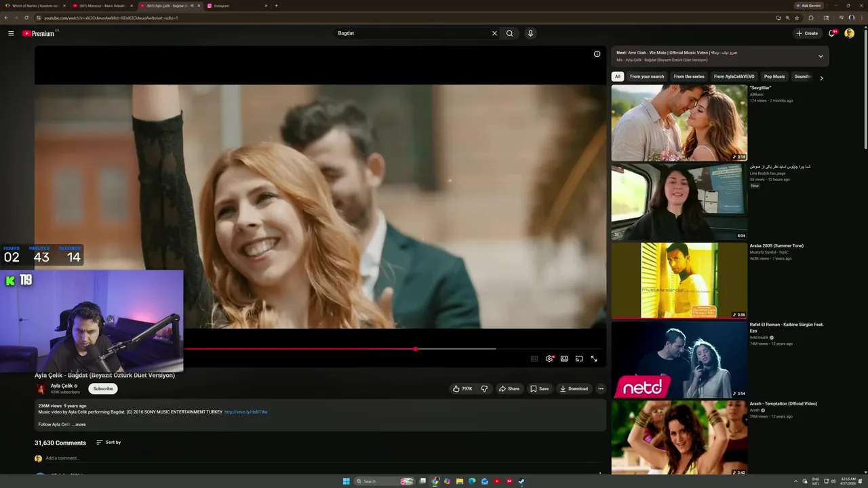Show video info card icon
Image resolution: width=868 pixels, height=488 pixels.
coord(597,54)
